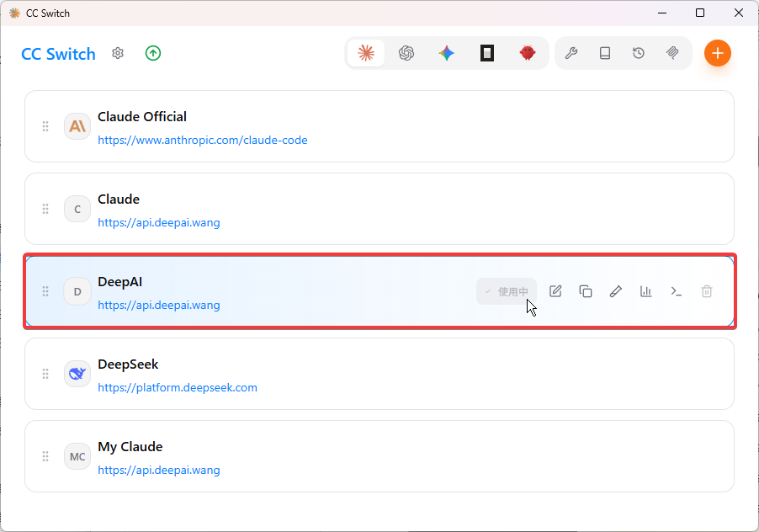Click the pencil icon on DeepAI row
759x532 pixels.
click(x=616, y=291)
